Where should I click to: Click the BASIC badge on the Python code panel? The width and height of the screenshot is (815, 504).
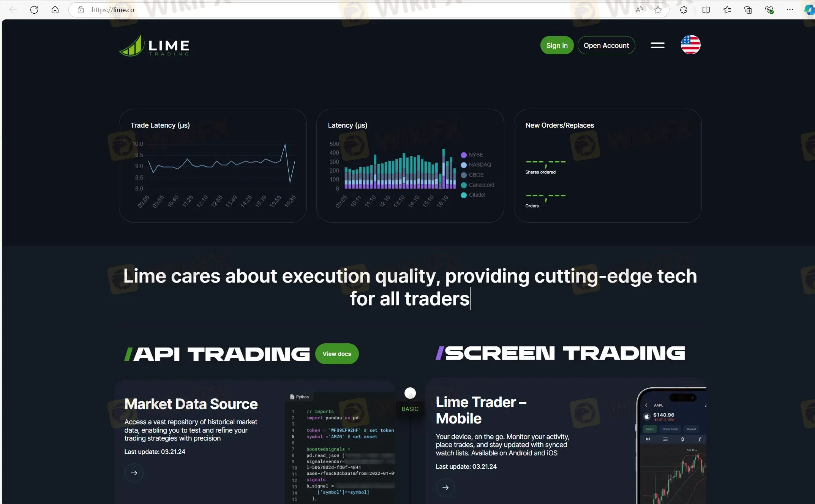tap(410, 409)
